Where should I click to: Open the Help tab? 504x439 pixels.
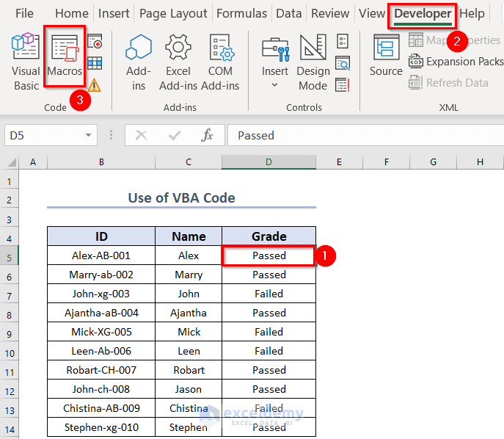(472, 13)
